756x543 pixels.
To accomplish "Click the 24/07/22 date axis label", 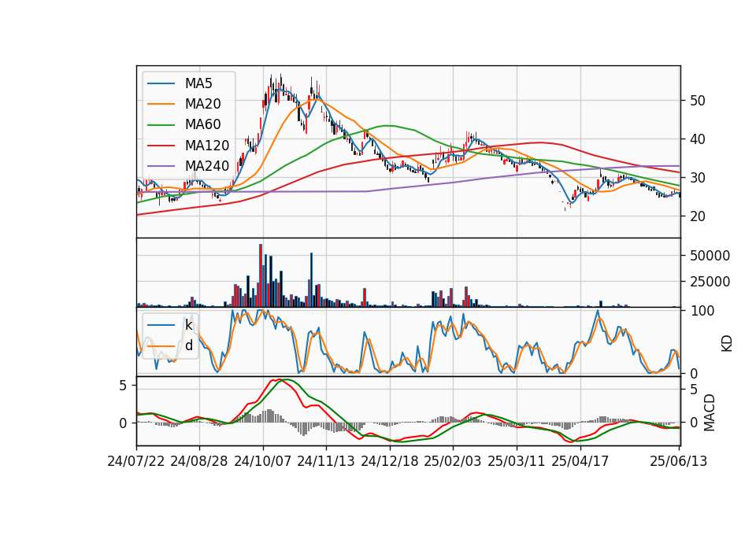I will [136, 461].
